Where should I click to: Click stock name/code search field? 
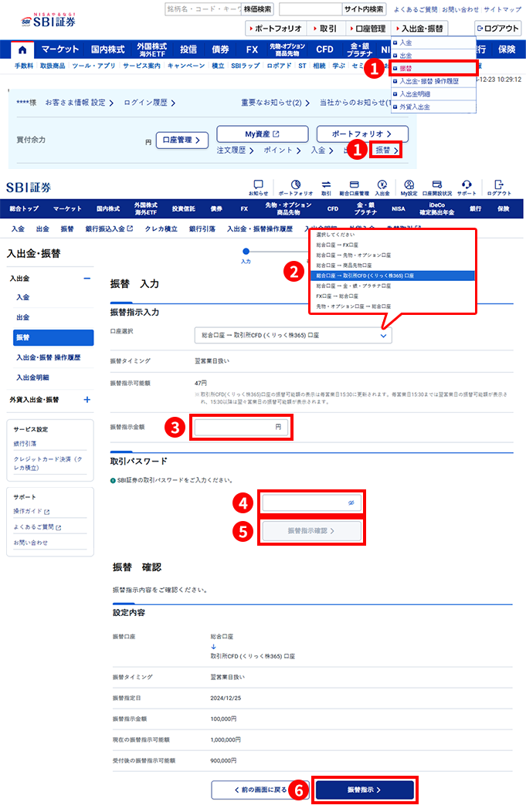[x=203, y=9]
